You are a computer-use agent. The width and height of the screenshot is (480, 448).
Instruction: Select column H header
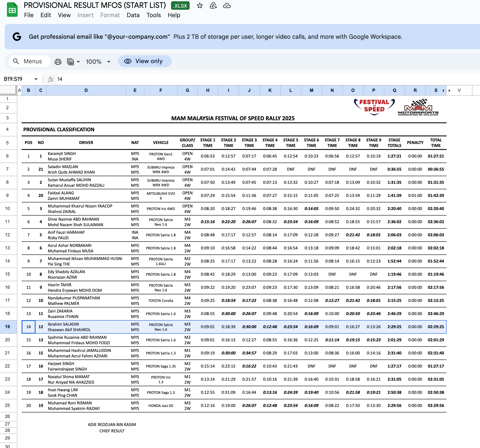(x=208, y=90)
